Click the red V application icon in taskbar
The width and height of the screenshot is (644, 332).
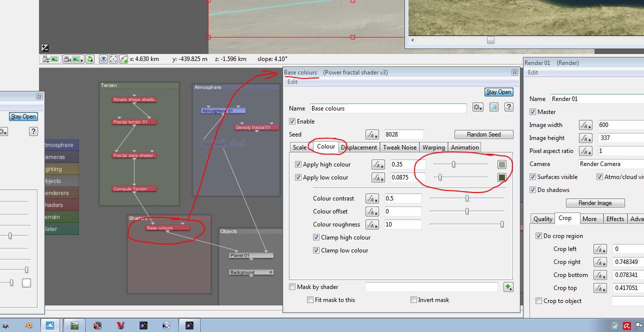[120, 325]
